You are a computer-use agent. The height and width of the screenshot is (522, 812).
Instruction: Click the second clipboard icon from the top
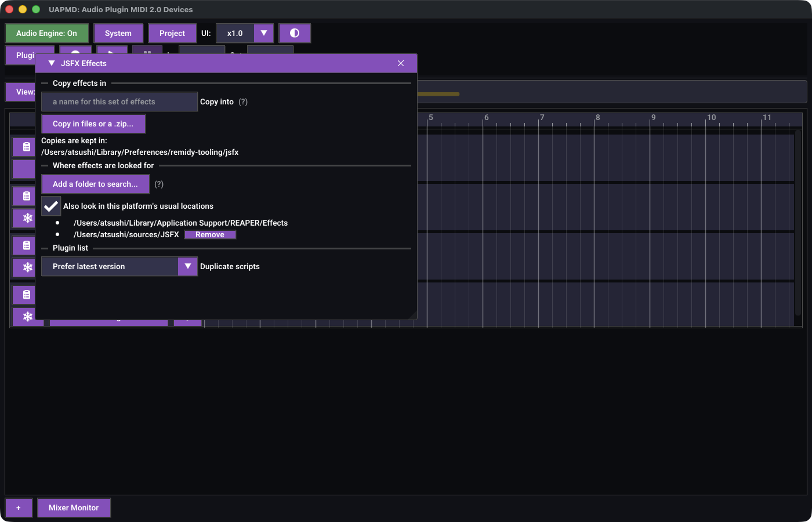27,196
